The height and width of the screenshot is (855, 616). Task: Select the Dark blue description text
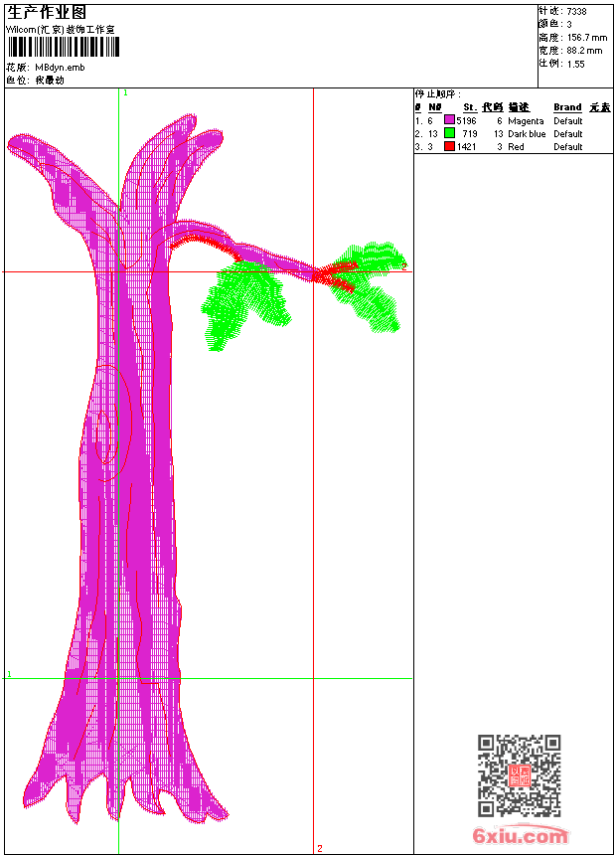[x=527, y=133]
